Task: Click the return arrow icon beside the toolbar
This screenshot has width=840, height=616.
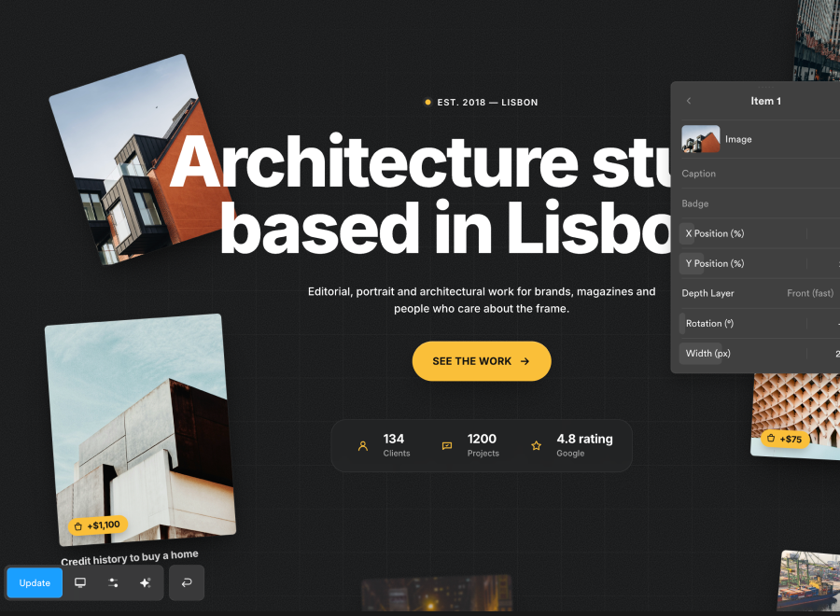Action: click(187, 582)
